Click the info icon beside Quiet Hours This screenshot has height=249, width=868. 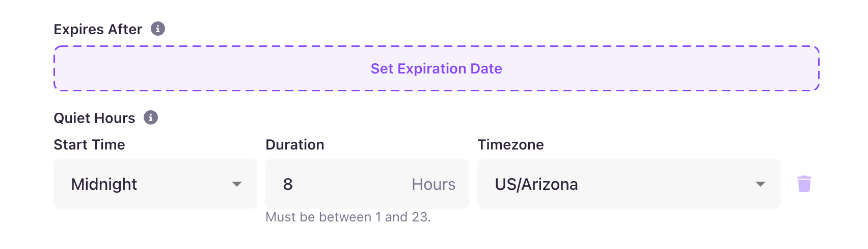(151, 117)
